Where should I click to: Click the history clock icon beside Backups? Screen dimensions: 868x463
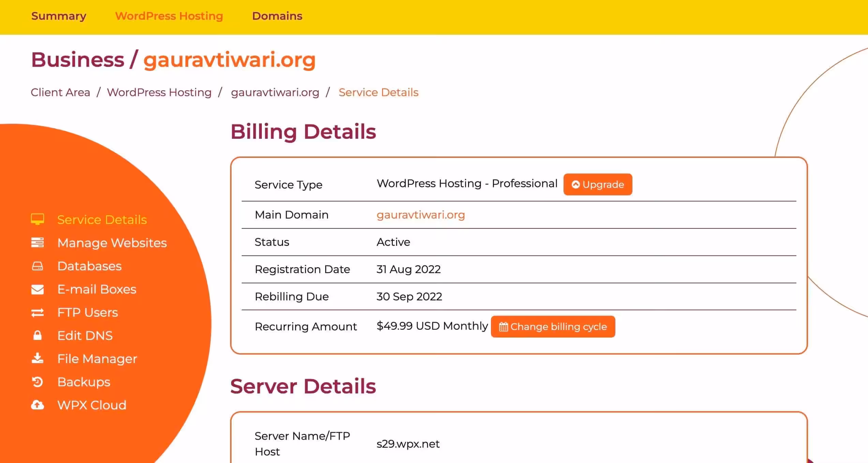click(x=38, y=382)
